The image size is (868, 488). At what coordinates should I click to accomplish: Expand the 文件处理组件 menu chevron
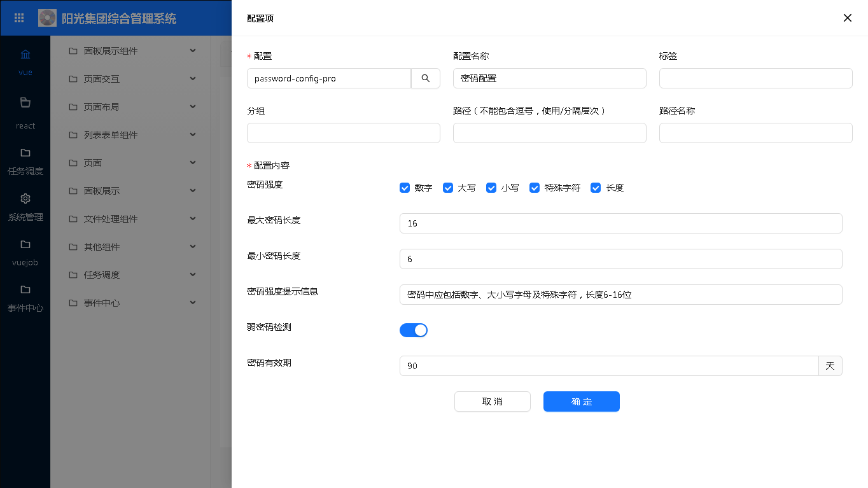pyautogui.click(x=193, y=219)
